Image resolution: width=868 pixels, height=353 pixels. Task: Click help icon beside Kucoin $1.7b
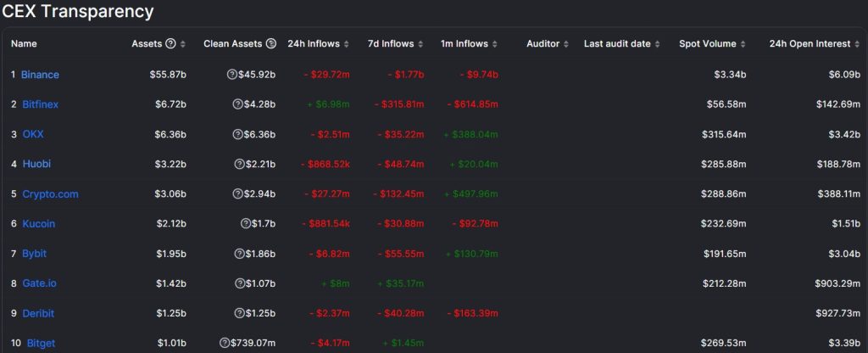coord(246,223)
